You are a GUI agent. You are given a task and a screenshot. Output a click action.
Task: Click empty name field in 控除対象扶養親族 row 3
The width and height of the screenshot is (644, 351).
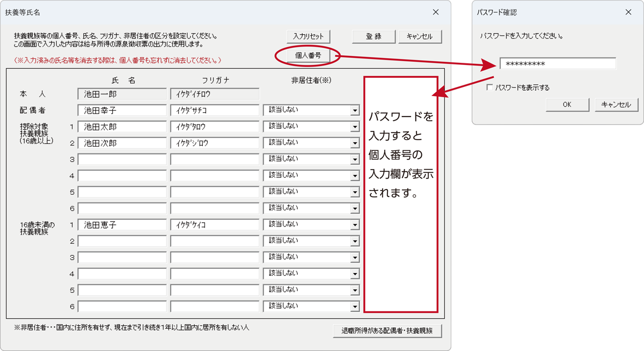[122, 159]
